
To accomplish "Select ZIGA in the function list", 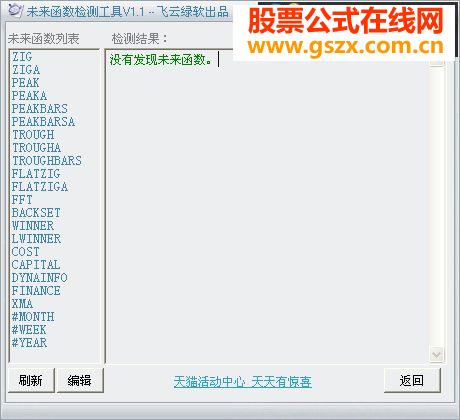I will (x=26, y=70).
